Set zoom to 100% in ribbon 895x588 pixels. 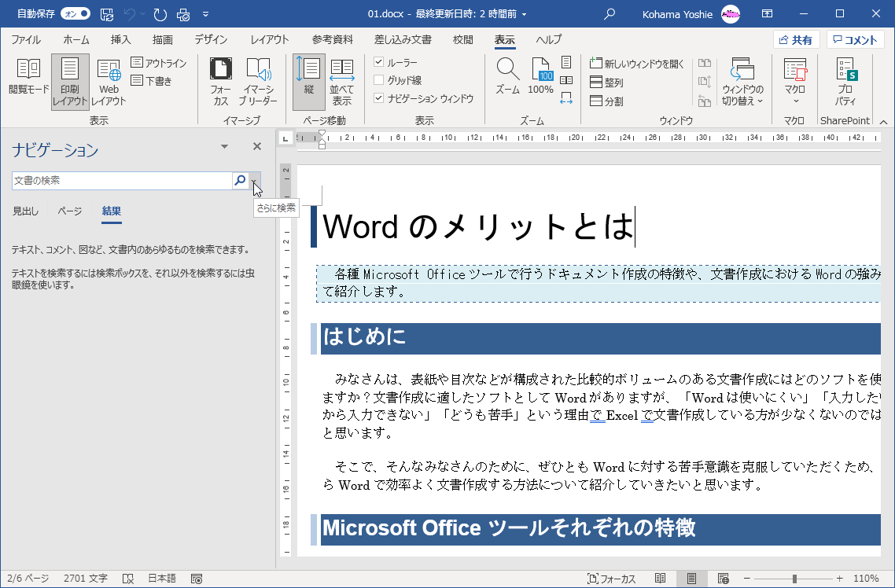(x=540, y=77)
